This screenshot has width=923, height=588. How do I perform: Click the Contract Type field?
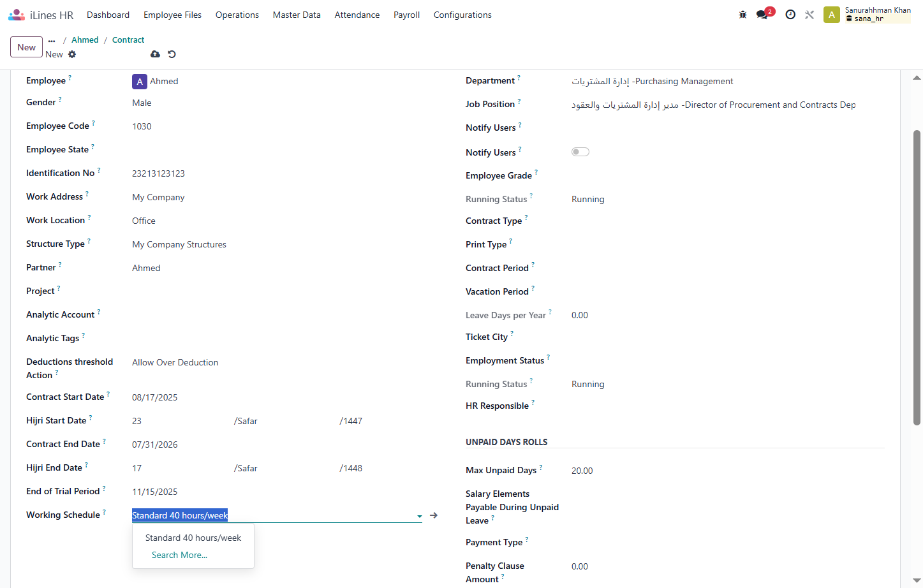pos(728,221)
